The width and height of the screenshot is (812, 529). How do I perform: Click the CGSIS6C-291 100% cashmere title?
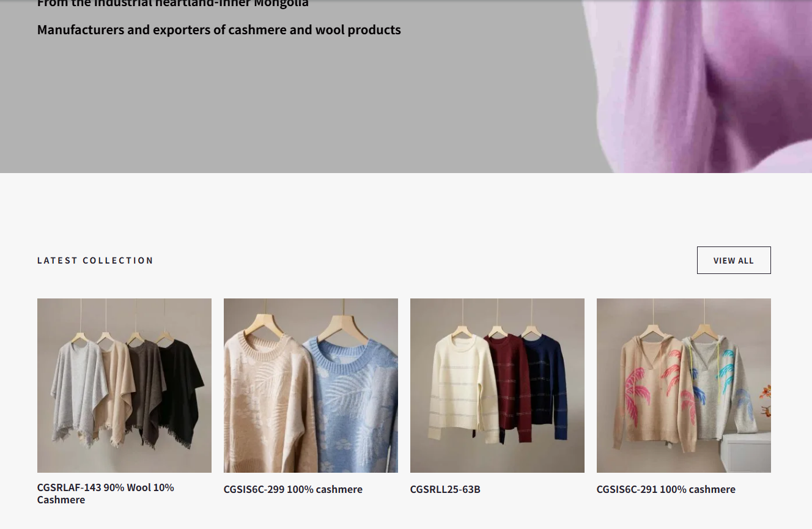tap(666, 489)
